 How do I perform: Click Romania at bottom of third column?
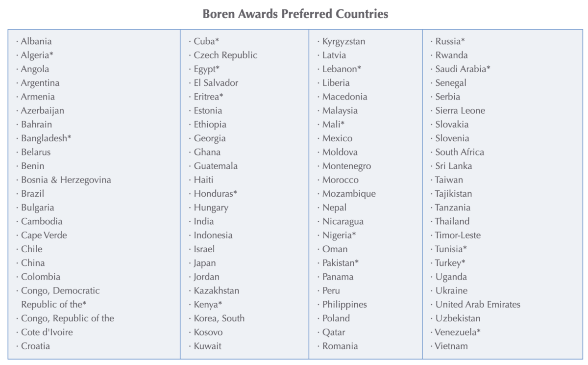340,346
